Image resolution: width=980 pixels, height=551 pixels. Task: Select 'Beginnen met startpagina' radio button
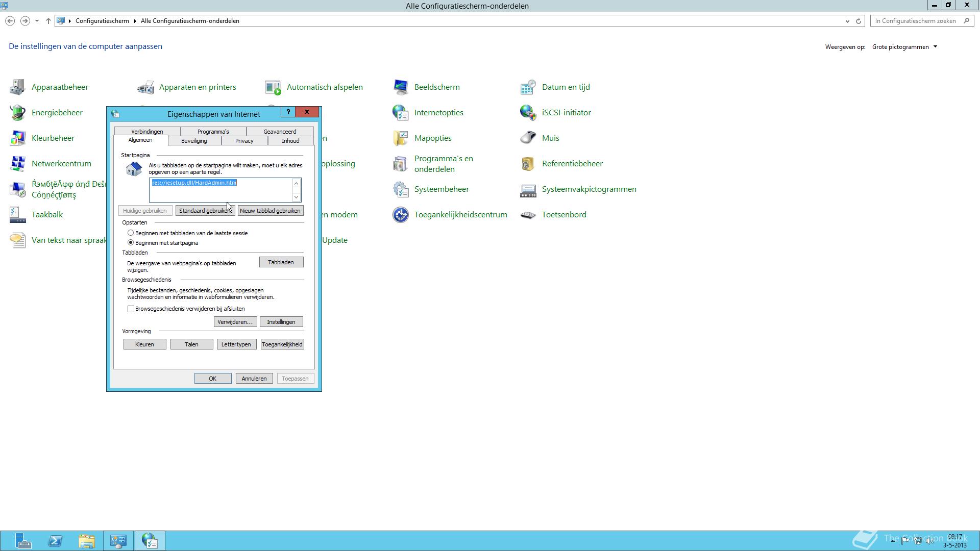pos(131,243)
